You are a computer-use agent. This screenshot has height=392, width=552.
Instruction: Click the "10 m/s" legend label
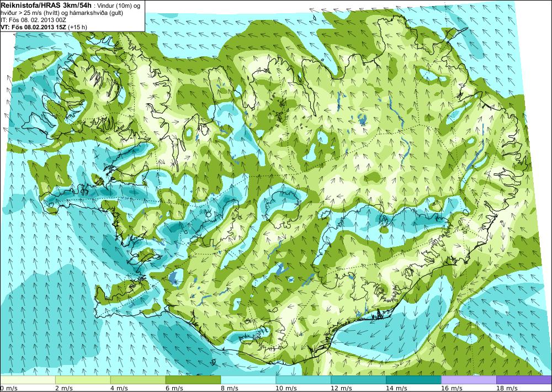point(286,388)
